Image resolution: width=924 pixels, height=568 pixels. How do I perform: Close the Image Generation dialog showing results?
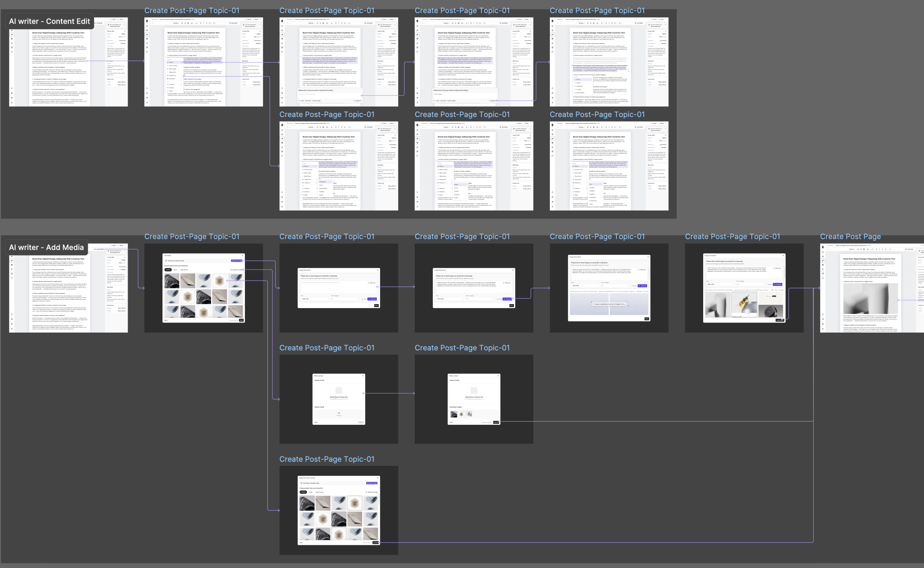783,256
